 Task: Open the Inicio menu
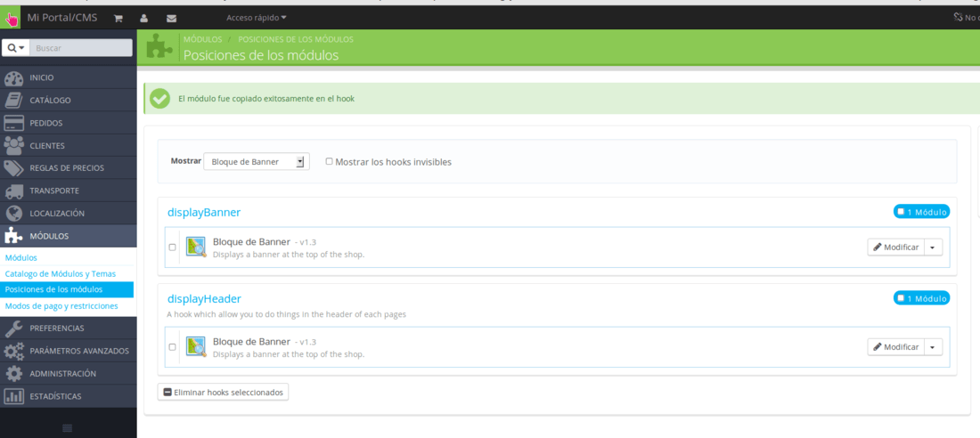pyautogui.click(x=68, y=78)
